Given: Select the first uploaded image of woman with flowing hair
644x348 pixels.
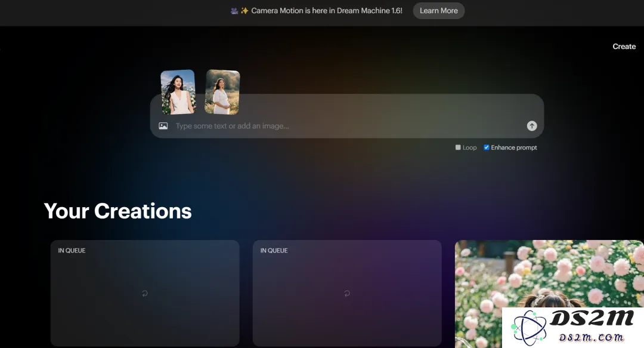Looking at the screenshot, I should point(178,92).
